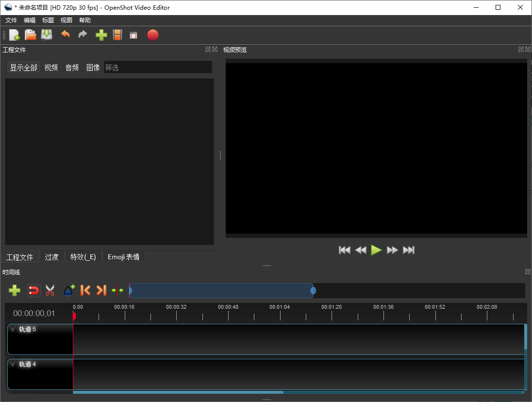This screenshot has height=402, width=532.
Task: Go to previous marker in timeline toolbar
Action: [x=85, y=290]
